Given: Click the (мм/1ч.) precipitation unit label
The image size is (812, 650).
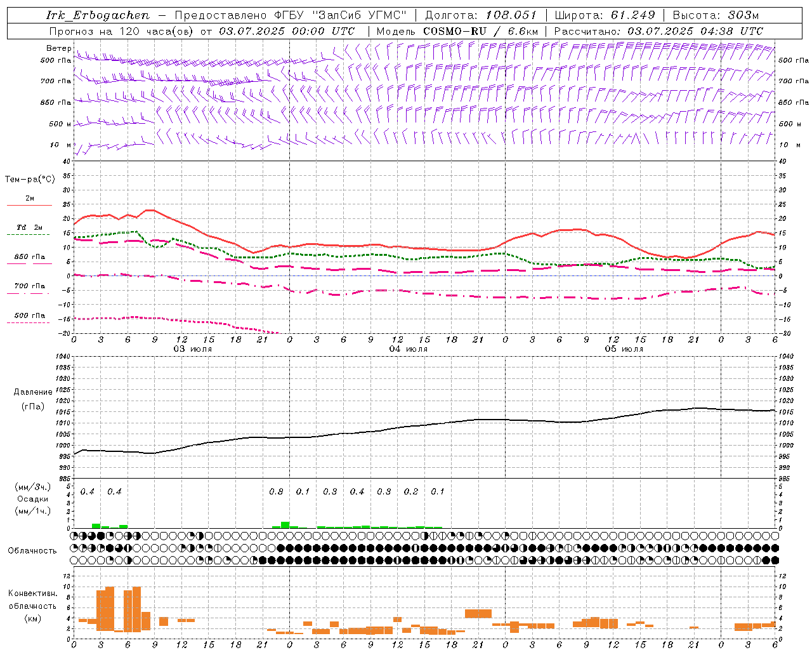Looking at the screenshot, I should [x=33, y=510].
